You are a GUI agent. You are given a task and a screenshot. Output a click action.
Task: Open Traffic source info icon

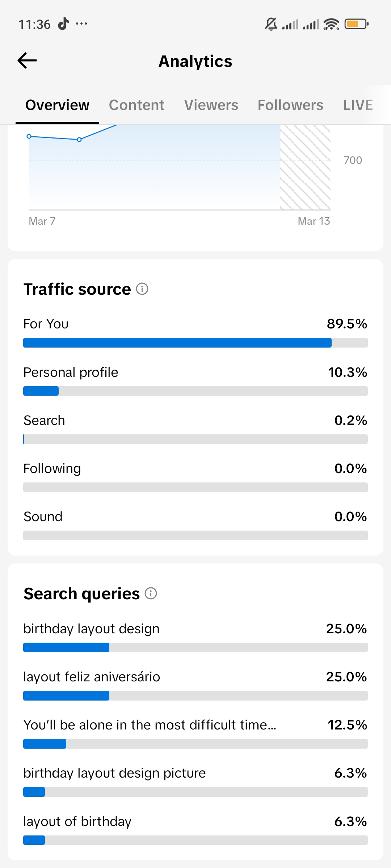(x=142, y=289)
